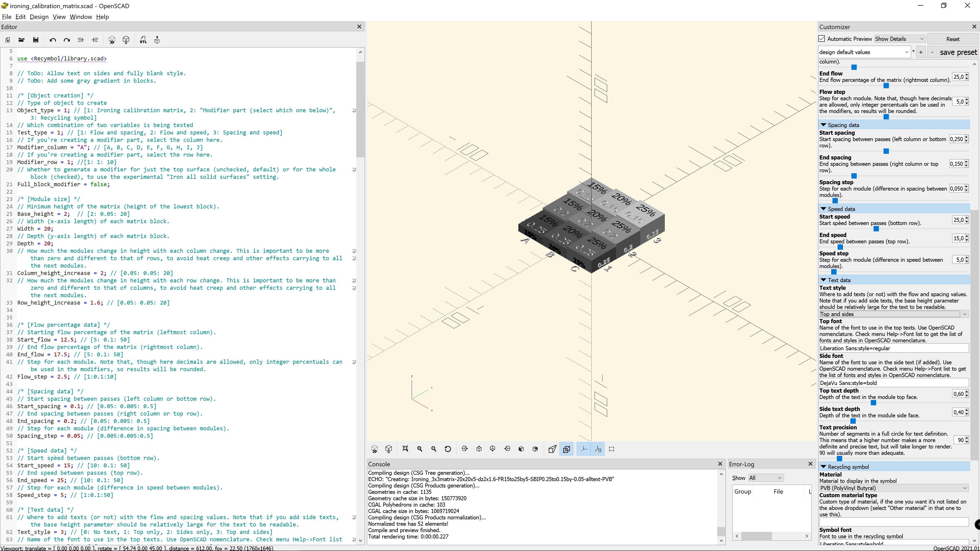Export the model as STL

pos(143,40)
